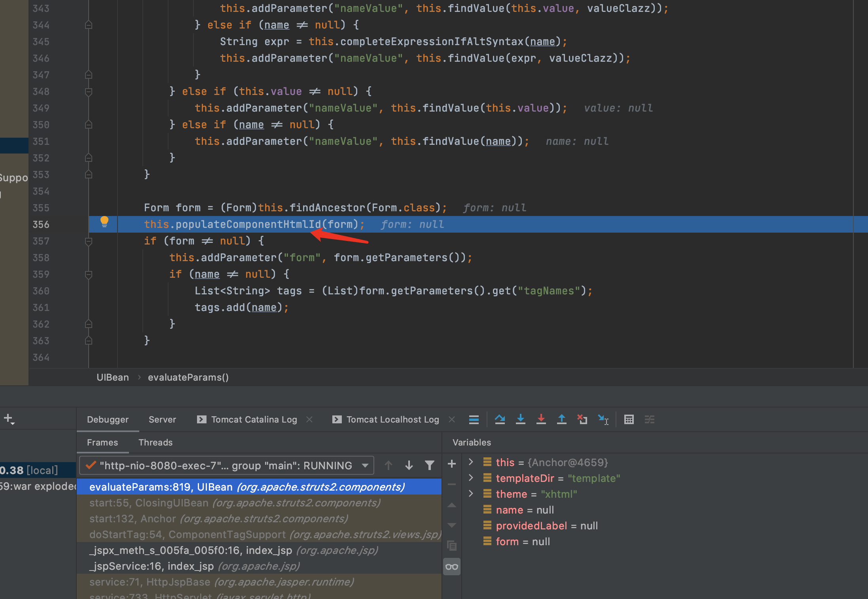Screen dimensions: 868x599
Task: Close the Tomcat Catalina Log tab
Action: pos(309,419)
